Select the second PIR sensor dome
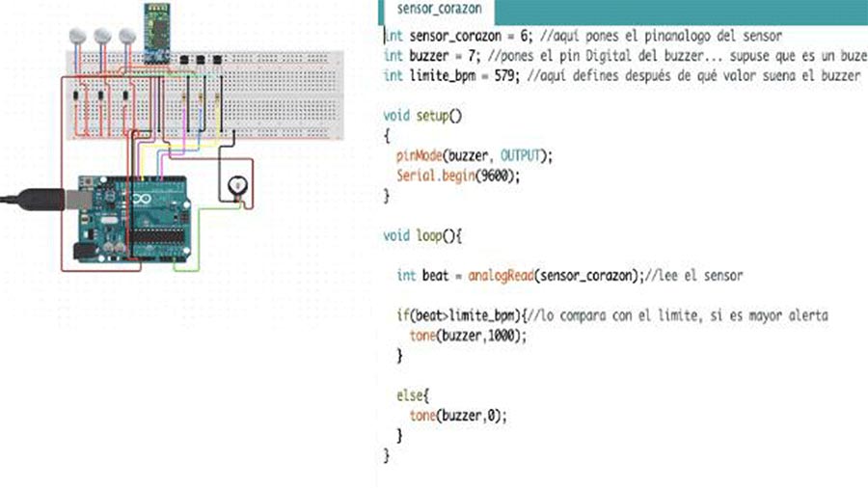Screen dimensions: 868x488 click(102, 36)
